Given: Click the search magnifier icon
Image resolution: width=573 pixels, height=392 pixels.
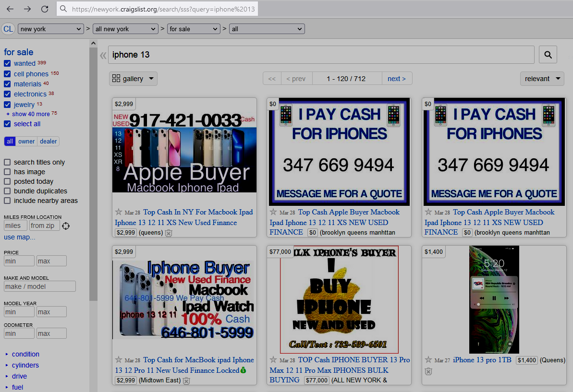Looking at the screenshot, I should [548, 54].
